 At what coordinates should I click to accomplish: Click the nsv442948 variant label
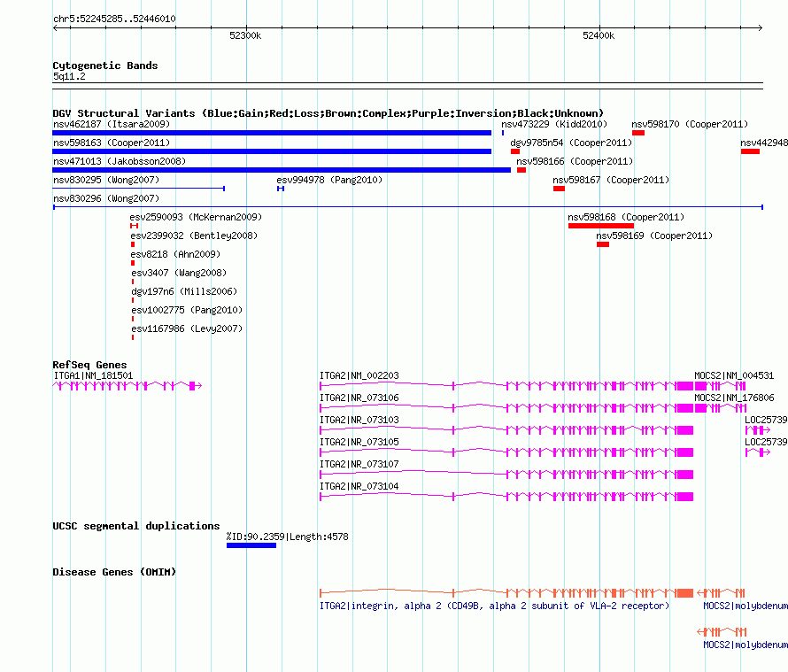coord(764,143)
